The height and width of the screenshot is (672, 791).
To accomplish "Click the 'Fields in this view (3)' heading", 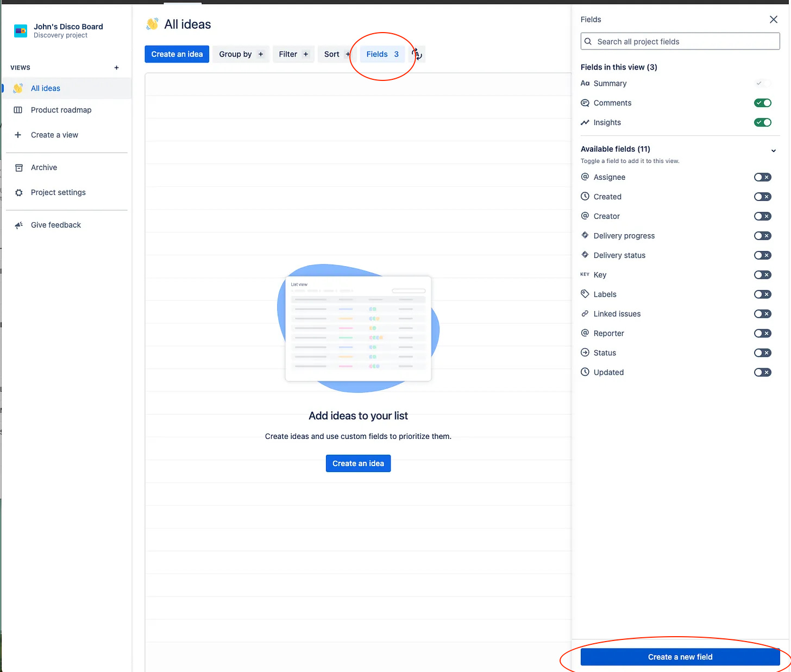I will pyautogui.click(x=619, y=67).
